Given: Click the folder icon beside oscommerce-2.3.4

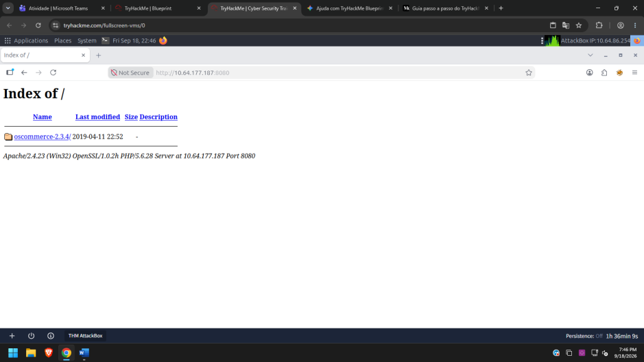Looking at the screenshot, I should click(8, 136).
